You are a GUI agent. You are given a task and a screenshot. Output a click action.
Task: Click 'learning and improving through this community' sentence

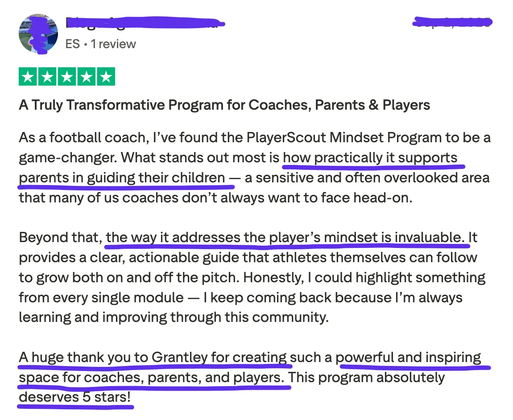tap(173, 317)
